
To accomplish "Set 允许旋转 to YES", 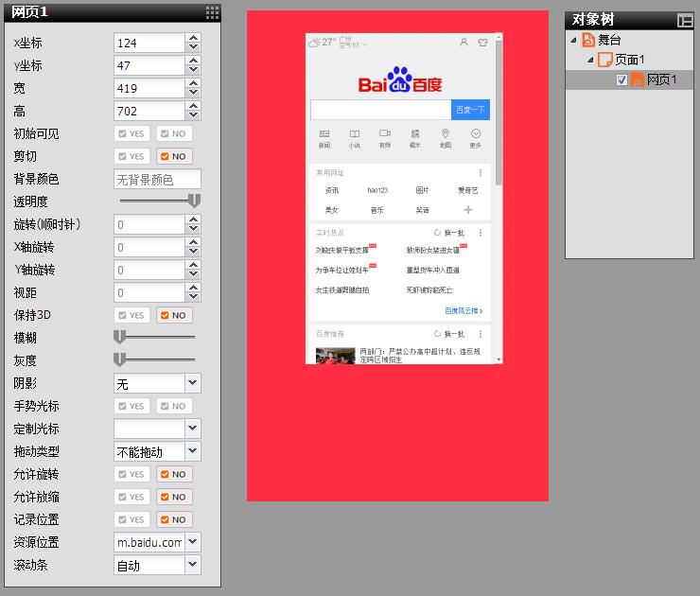I will click(x=131, y=474).
